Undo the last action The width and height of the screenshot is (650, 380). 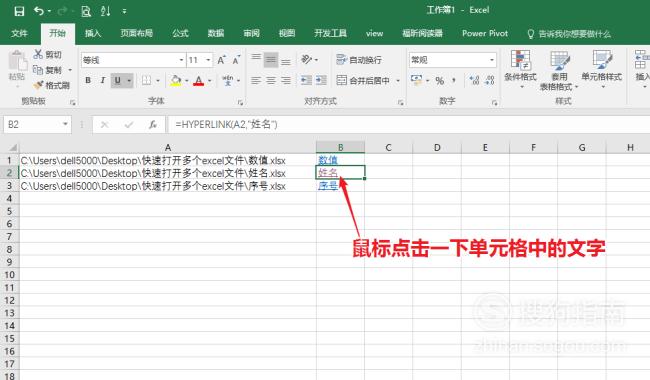point(39,11)
